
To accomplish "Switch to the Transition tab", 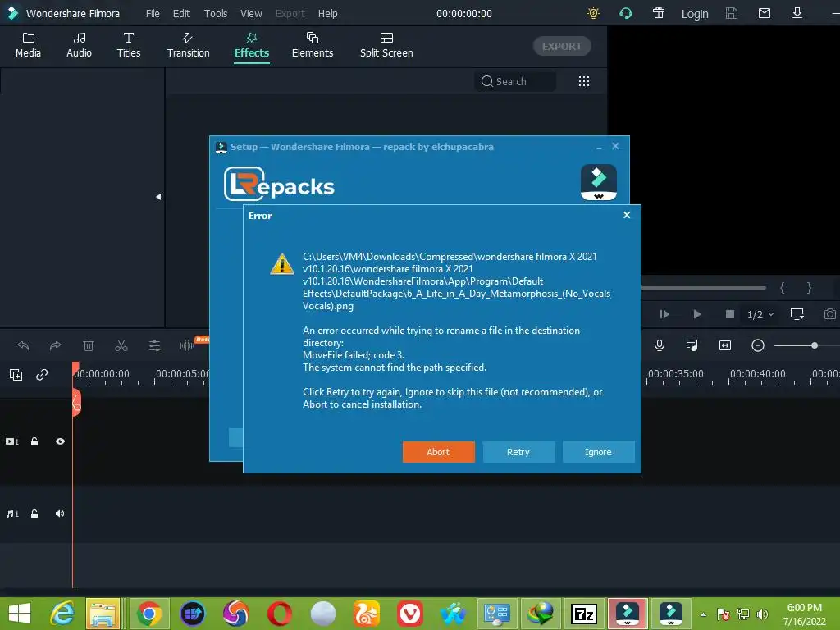I will [188, 45].
